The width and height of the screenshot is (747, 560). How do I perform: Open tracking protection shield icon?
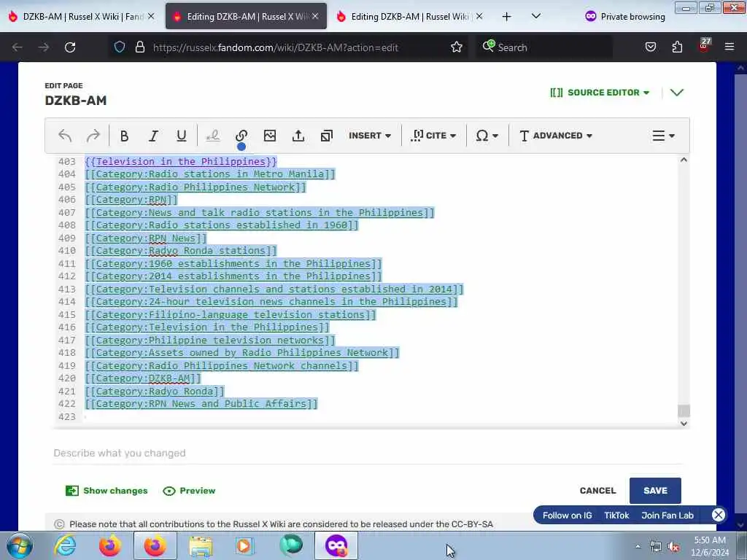pyautogui.click(x=120, y=47)
